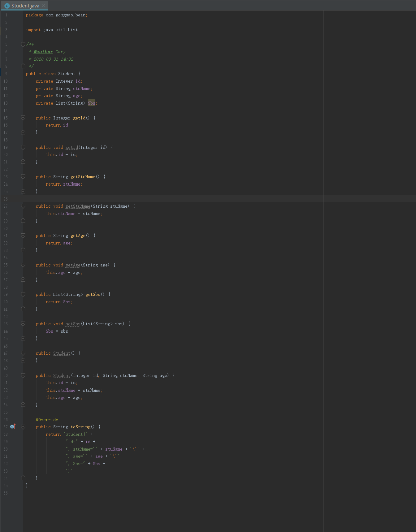This screenshot has height=532, width=416.
Task: Collapse the setId() method fold marker
Action: 23,147
